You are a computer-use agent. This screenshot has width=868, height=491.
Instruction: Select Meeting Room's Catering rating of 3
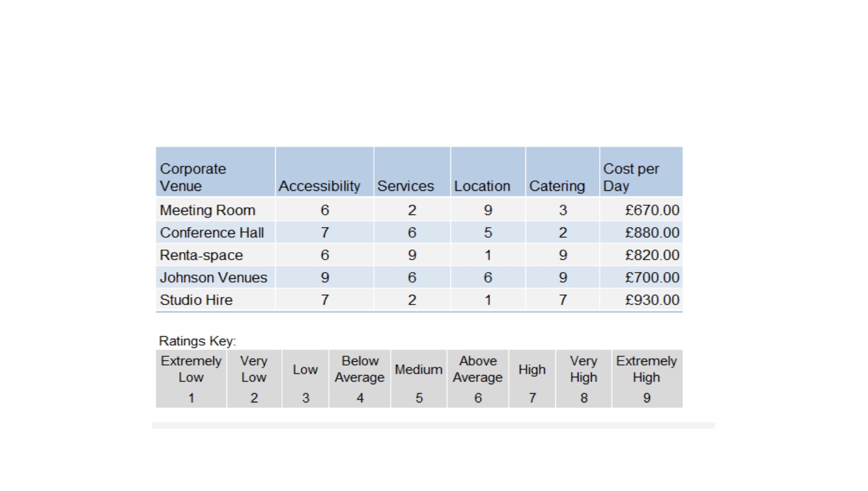(x=563, y=211)
